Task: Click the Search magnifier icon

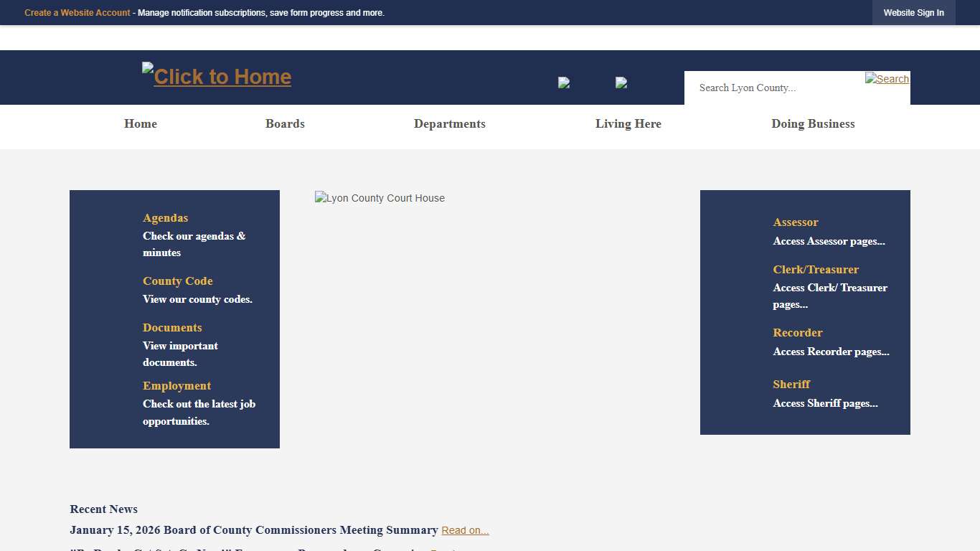Action: [x=887, y=79]
